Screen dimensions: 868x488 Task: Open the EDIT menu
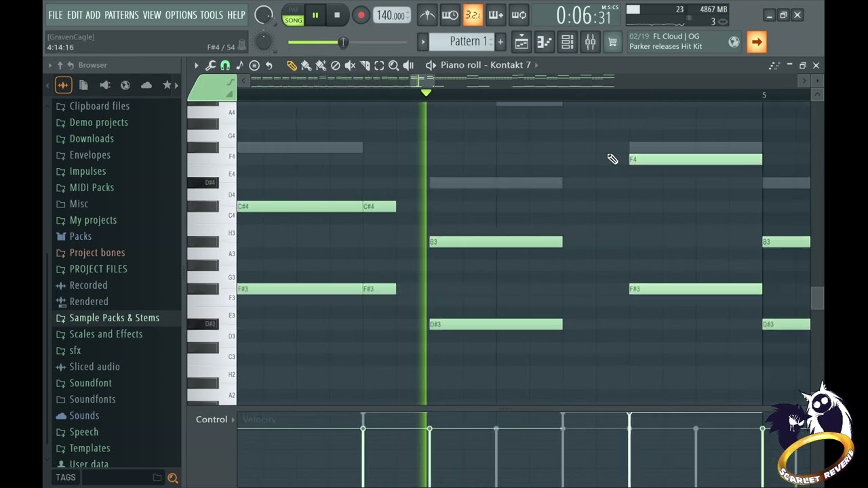click(75, 15)
